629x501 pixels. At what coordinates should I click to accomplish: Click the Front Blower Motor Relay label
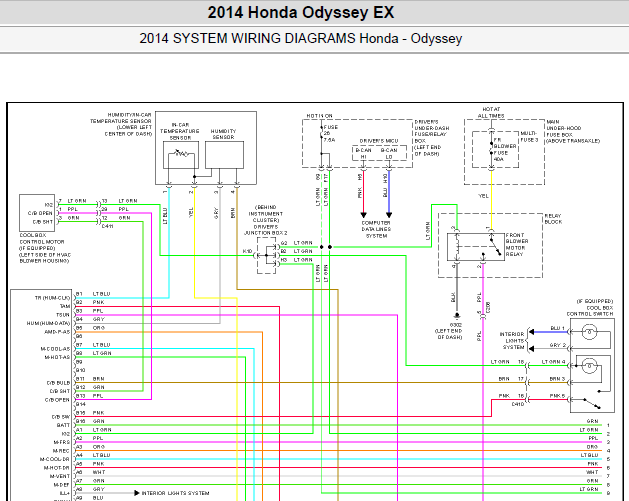517,244
